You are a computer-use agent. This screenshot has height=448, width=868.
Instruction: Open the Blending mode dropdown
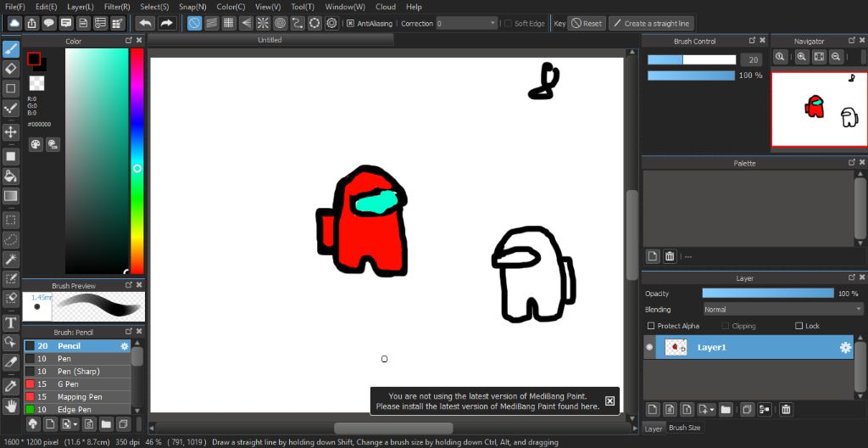(782, 310)
